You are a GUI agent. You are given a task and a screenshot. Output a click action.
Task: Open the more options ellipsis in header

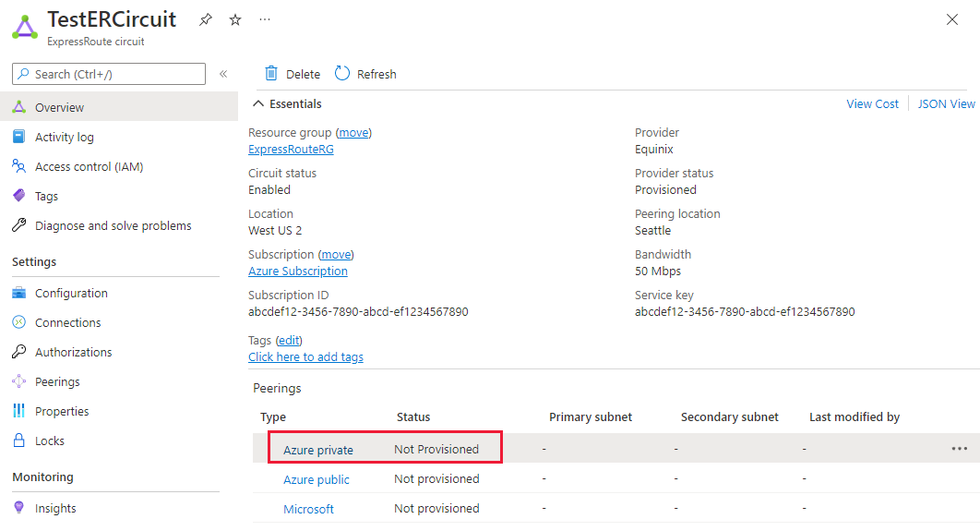click(x=265, y=19)
